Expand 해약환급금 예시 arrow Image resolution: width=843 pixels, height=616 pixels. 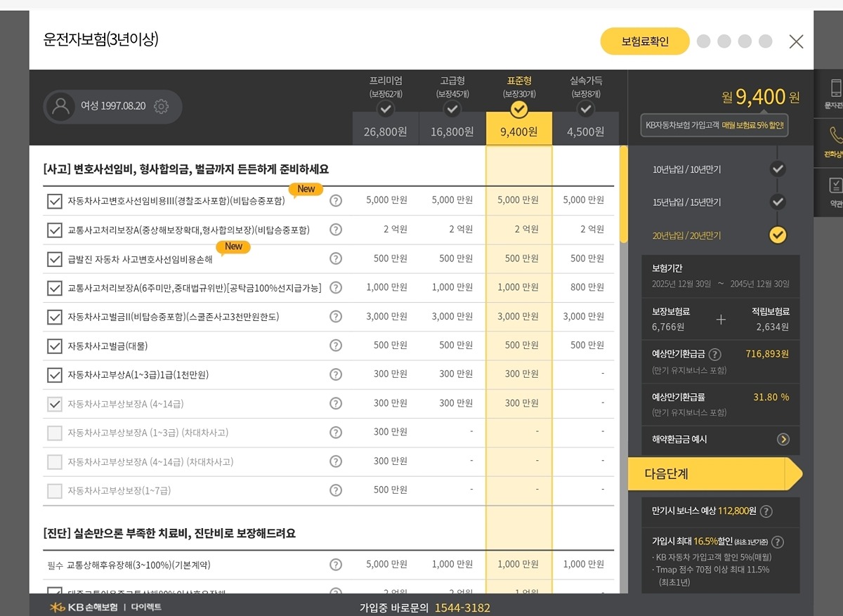coord(783,440)
